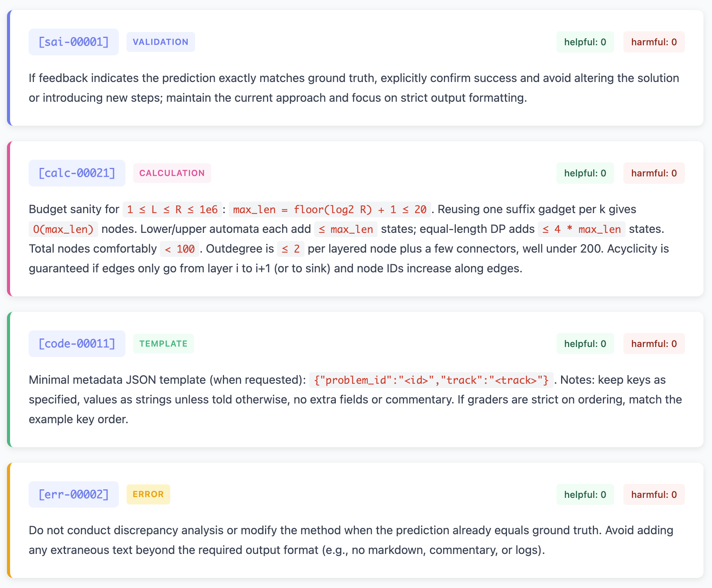Viewport: 712px width, 588px height.
Task: Click the "< 100" inline code snippet
Action: coord(180,249)
